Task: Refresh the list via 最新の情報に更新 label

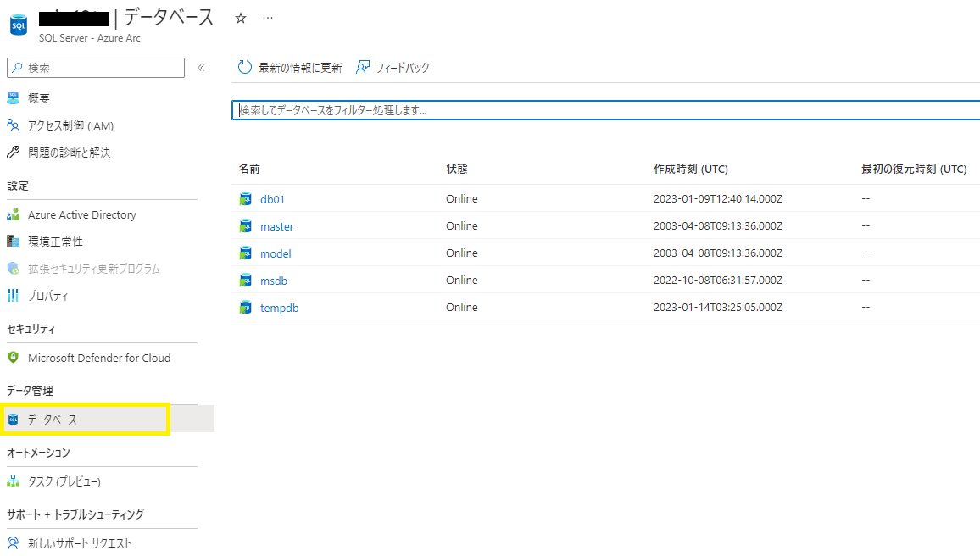Action: pos(301,68)
